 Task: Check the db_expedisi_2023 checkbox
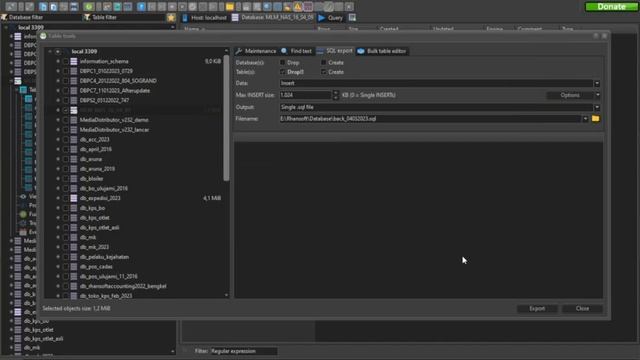[x=66, y=198]
